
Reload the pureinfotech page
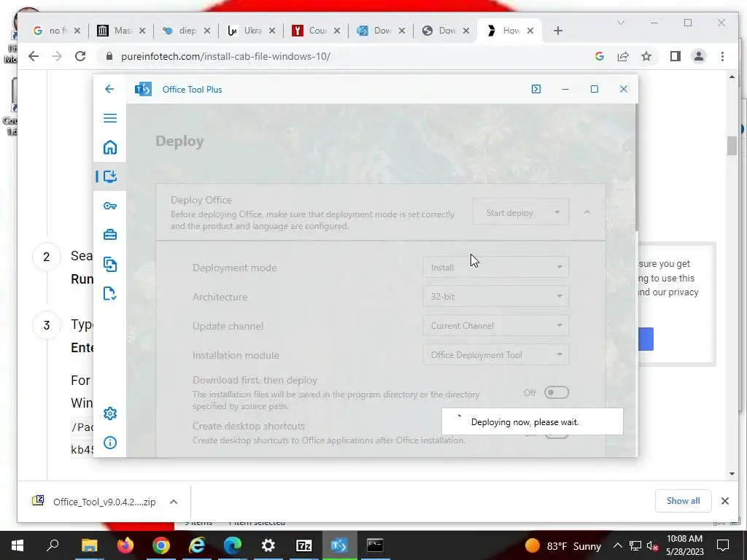point(80,56)
